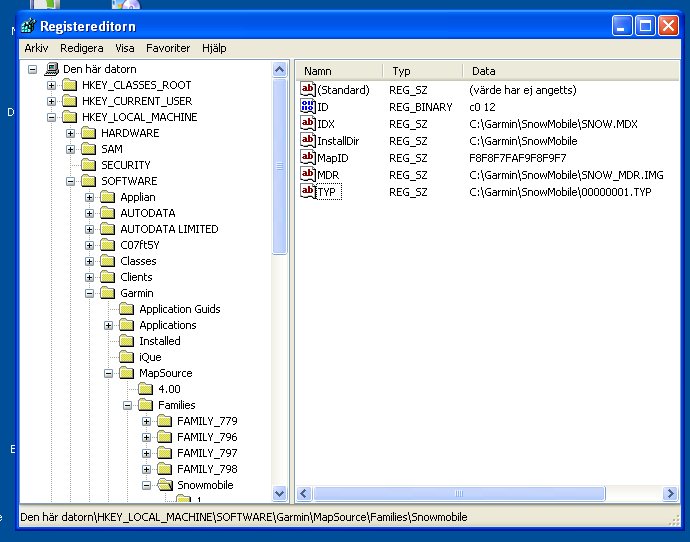690x542 pixels.
Task: Click the FAMILY_796 folder icon
Action: (x=165, y=437)
